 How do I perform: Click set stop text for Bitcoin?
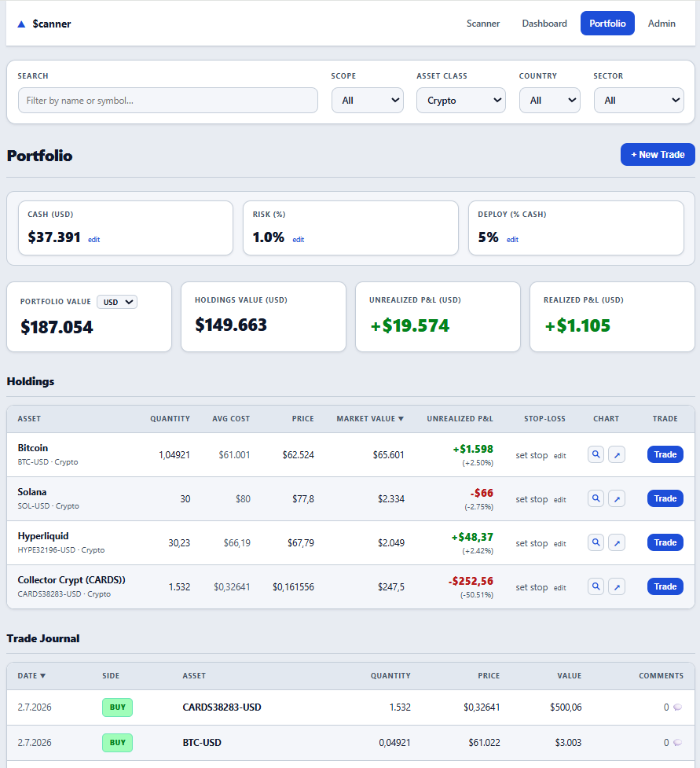532,455
